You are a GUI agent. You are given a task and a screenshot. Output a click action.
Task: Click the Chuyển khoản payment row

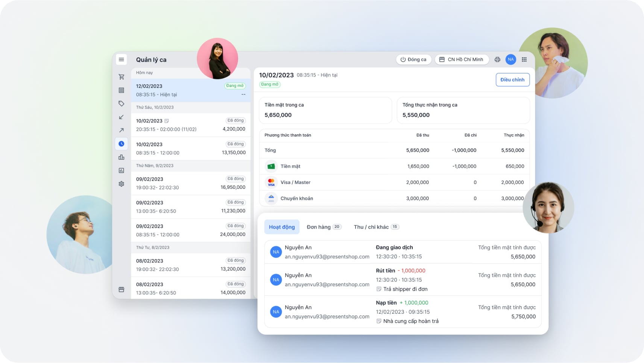(394, 198)
